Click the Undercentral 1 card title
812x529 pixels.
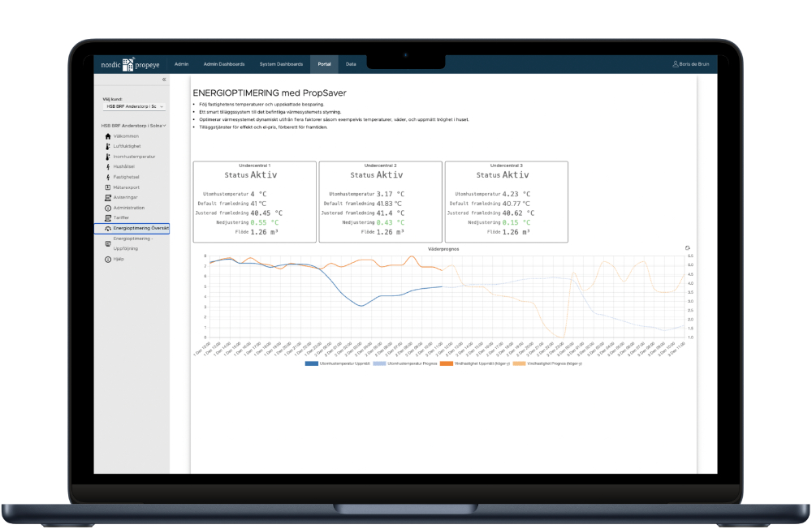coord(254,166)
